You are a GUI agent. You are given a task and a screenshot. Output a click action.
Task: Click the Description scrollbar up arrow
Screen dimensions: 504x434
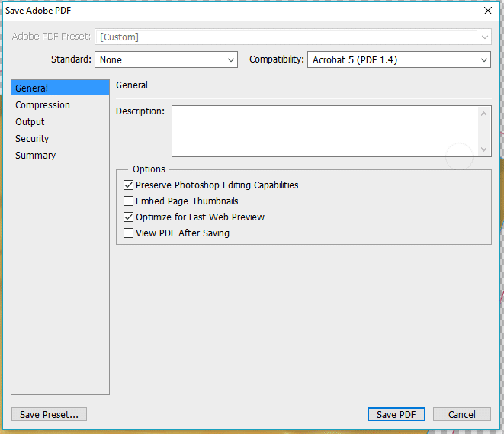483,114
